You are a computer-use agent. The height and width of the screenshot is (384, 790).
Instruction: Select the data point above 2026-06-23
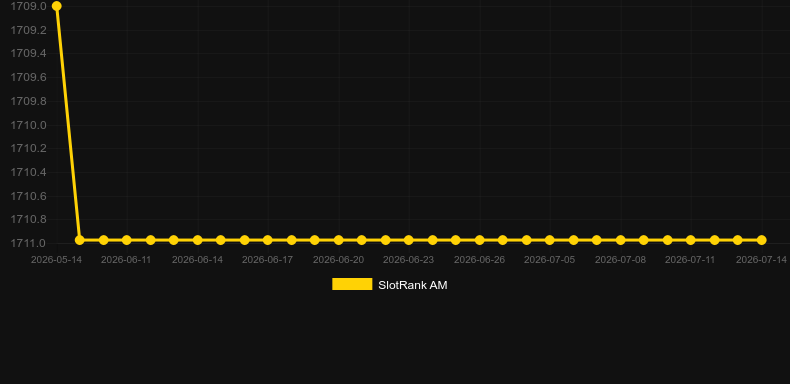409,240
